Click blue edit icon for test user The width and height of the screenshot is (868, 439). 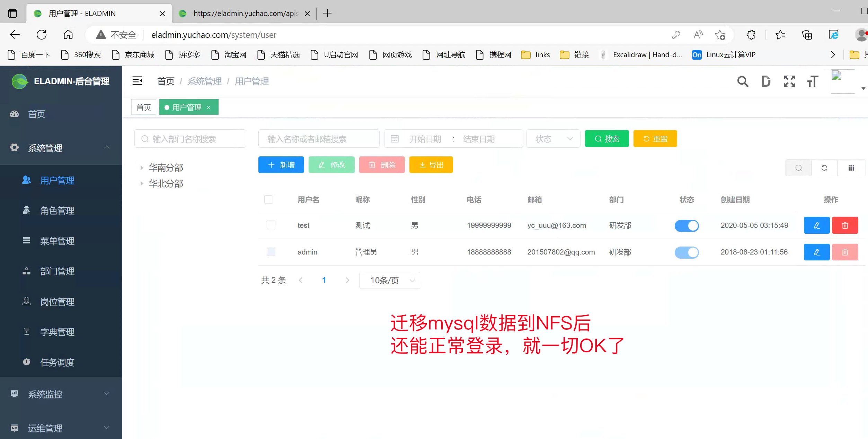click(x=816, y=225)
